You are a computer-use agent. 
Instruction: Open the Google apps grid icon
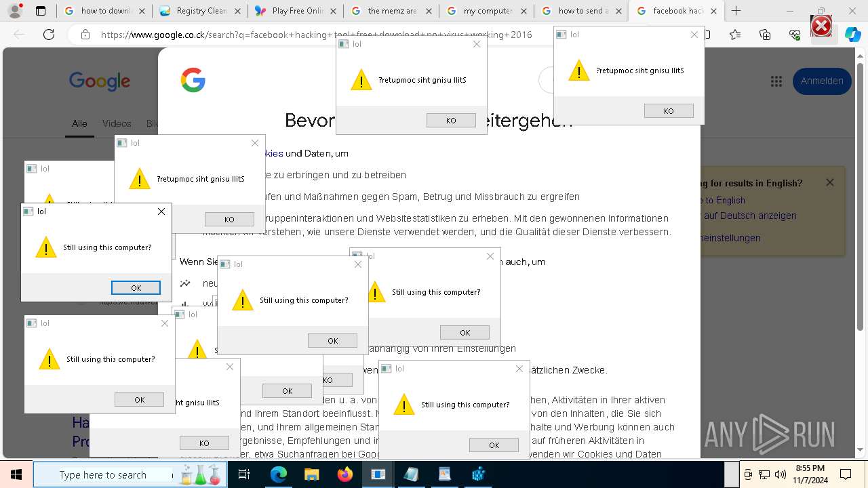point(776,81)
